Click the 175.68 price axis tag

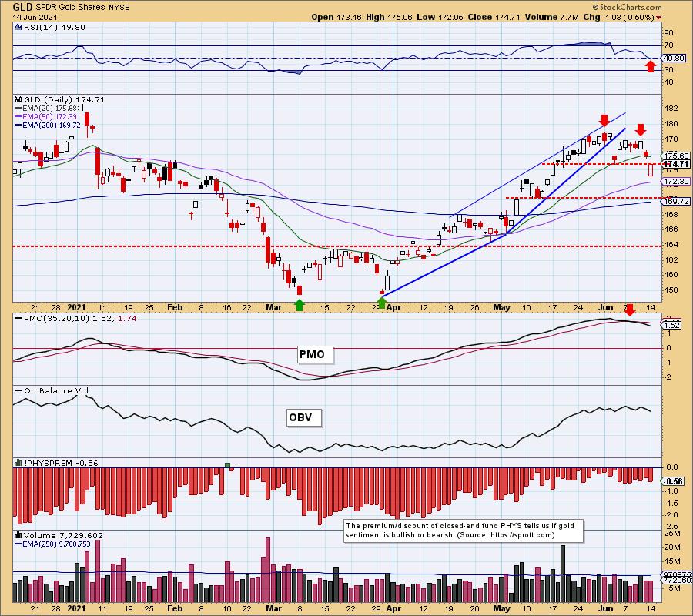676,156
